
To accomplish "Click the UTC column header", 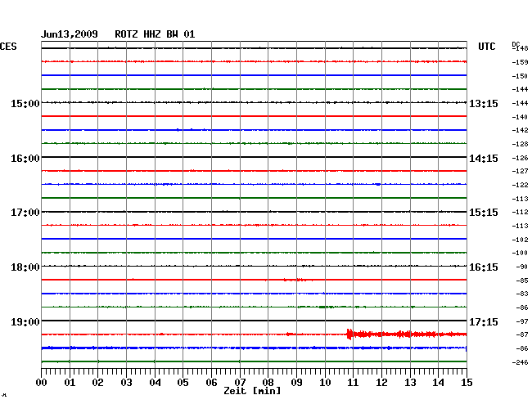I will click(x=486, y=47).
